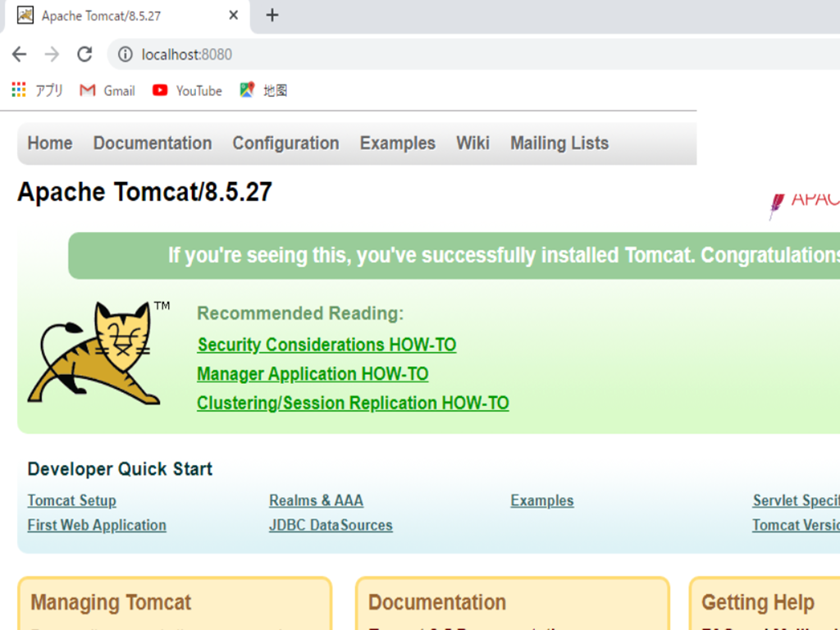840x630 pixels.
Task: Click the Gmail bookmark icon
Action: (87, 90)
